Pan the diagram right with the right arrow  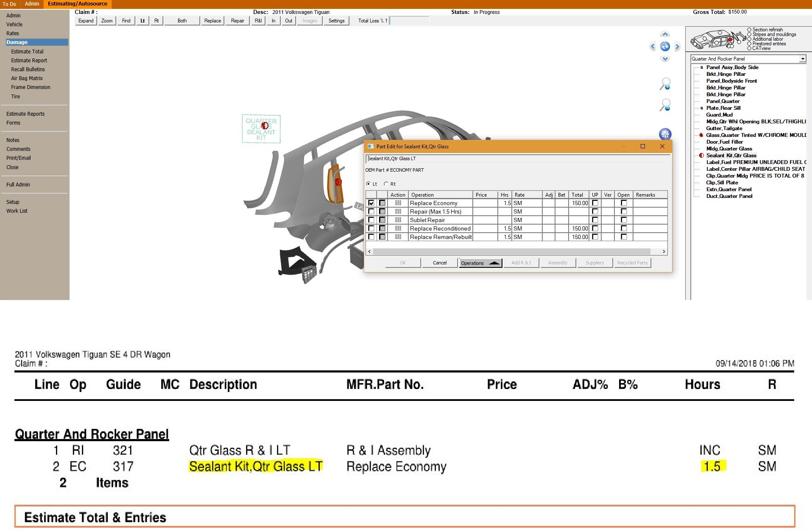pos(678,47)
